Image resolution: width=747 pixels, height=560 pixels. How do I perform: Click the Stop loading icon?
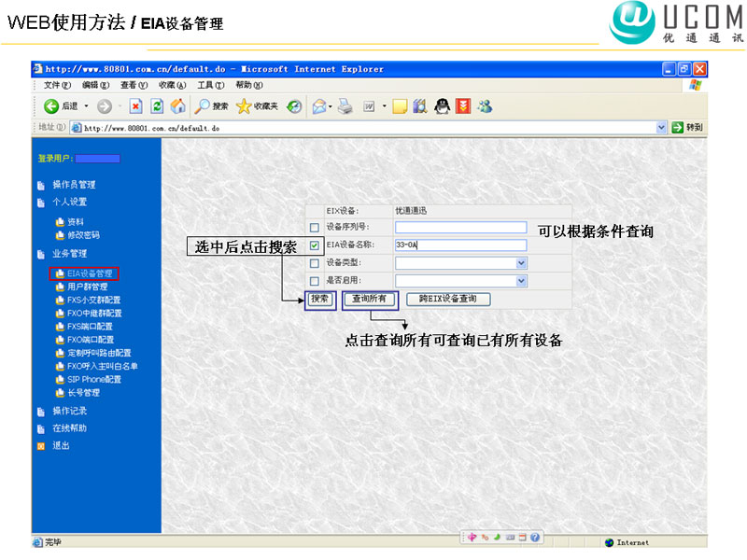135,106
